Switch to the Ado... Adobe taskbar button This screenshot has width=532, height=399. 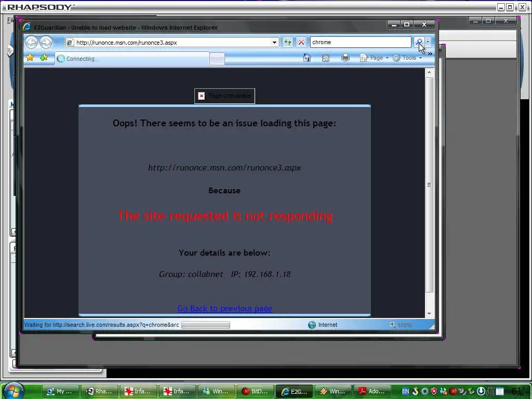tap(373, 391)
